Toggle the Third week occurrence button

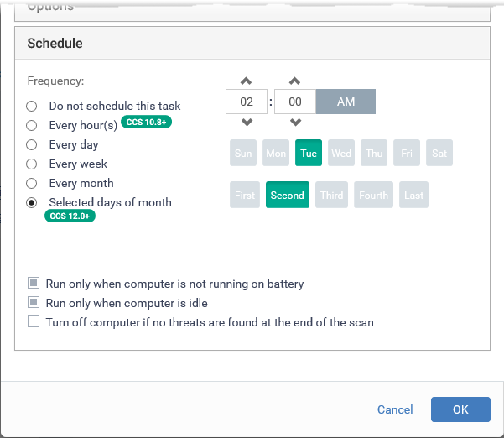pos(331,195)
